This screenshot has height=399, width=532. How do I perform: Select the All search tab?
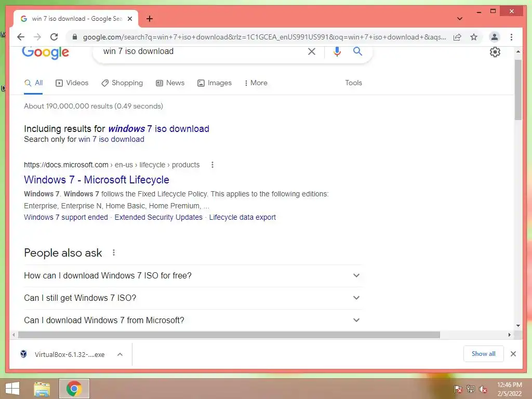point(34,83)
